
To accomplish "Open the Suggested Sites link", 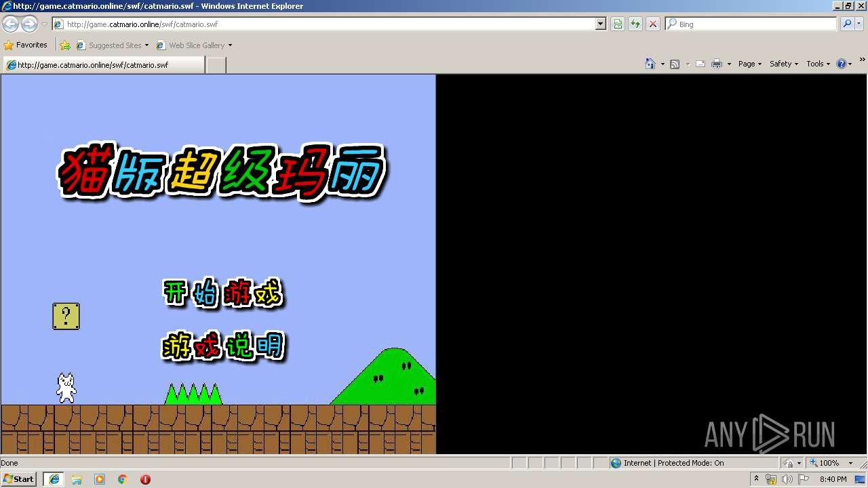I will coord(112,45).
